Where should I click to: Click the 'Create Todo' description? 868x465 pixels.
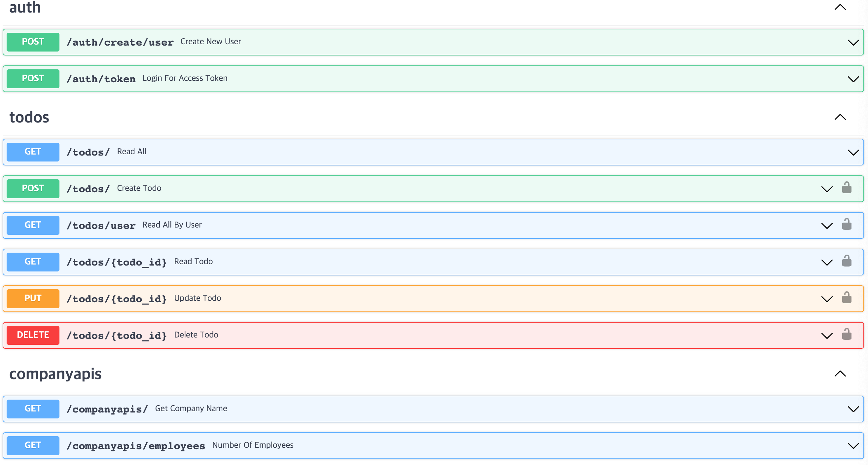pyautogui.click(x=139, y=188)
